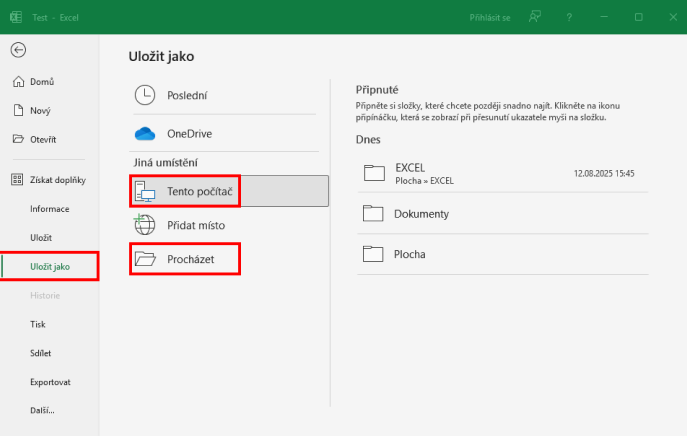This screenshot has width=687, height=436.
Task: Click the folder icon beside EXCEL
Action: [374, 173]
